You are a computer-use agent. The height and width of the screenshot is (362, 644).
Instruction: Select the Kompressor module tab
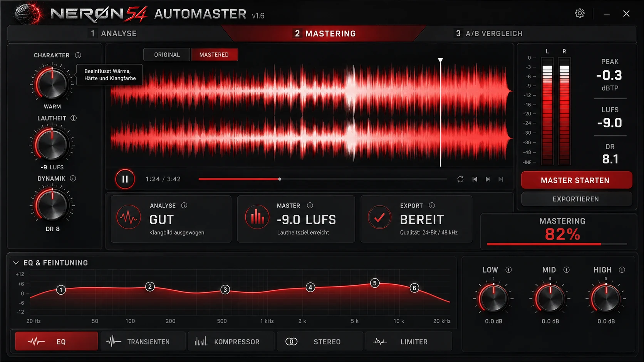(231, 341)
